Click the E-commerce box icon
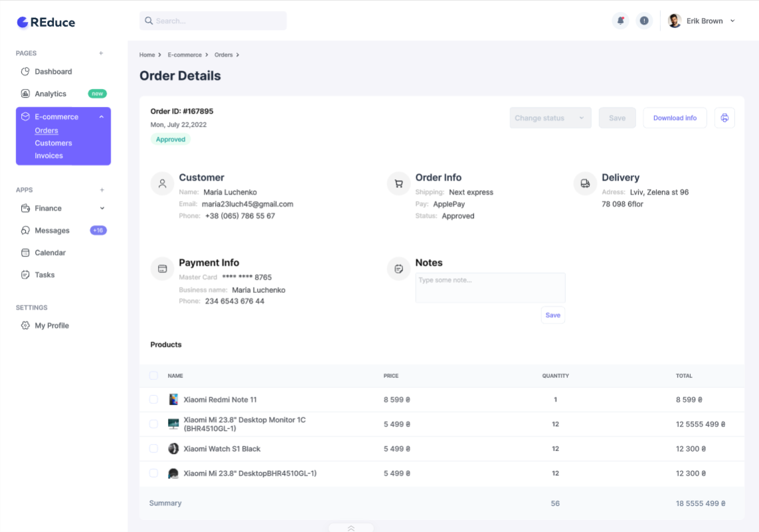 25,117
